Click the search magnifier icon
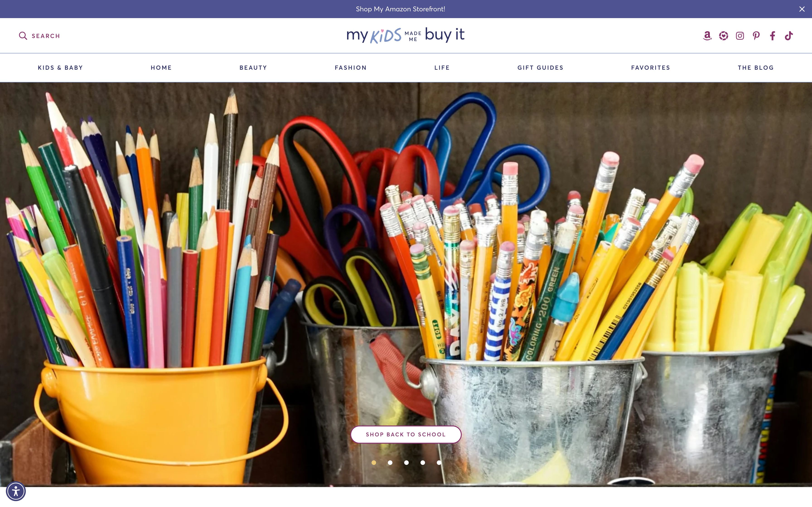 23,36
